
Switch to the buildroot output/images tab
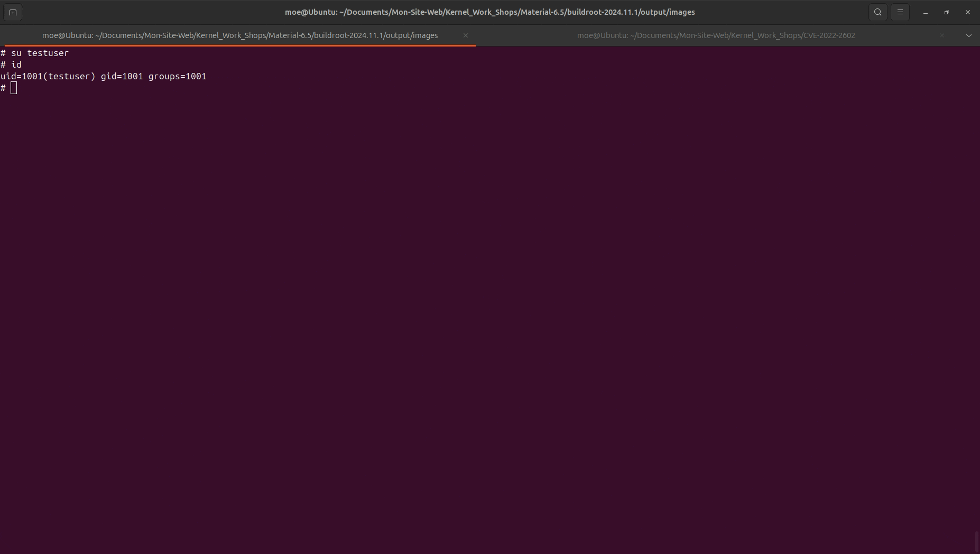[240, 35]
